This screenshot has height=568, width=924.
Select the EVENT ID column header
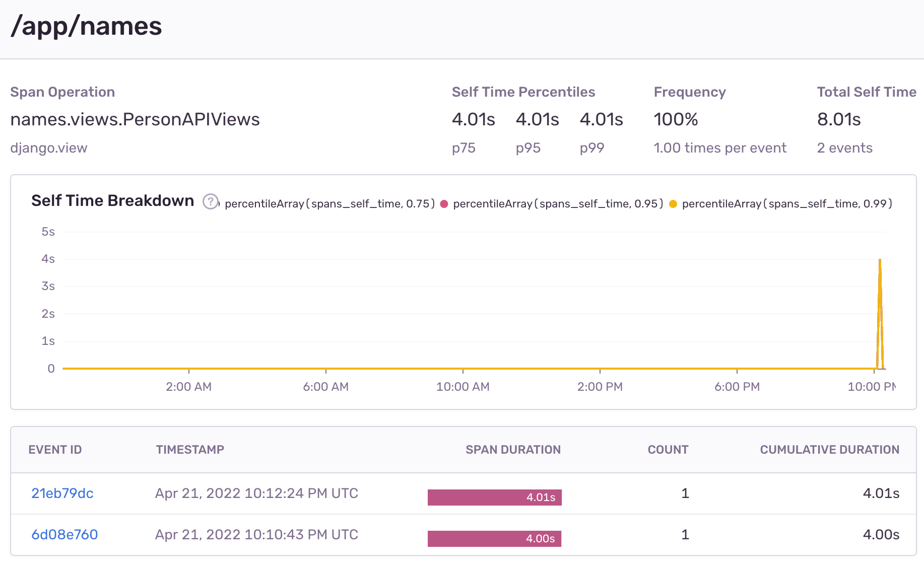(x=55, y=450)
